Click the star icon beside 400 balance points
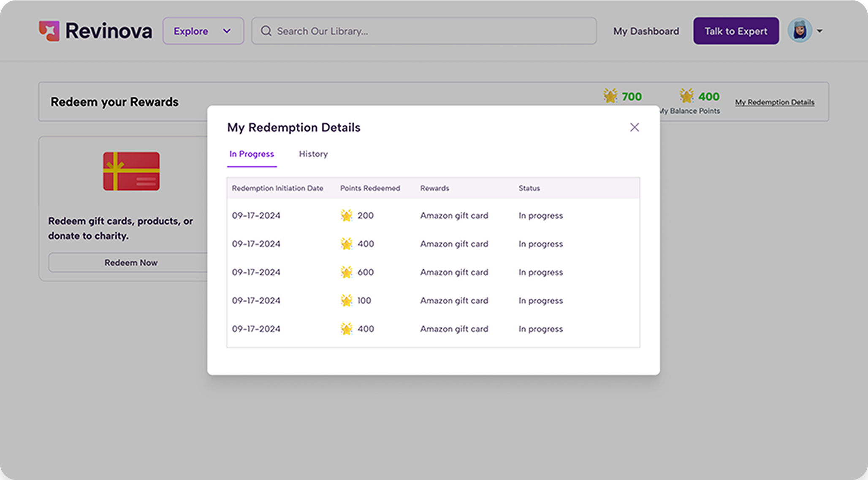This screenshot has height=480, width=868. click(686, 96)
